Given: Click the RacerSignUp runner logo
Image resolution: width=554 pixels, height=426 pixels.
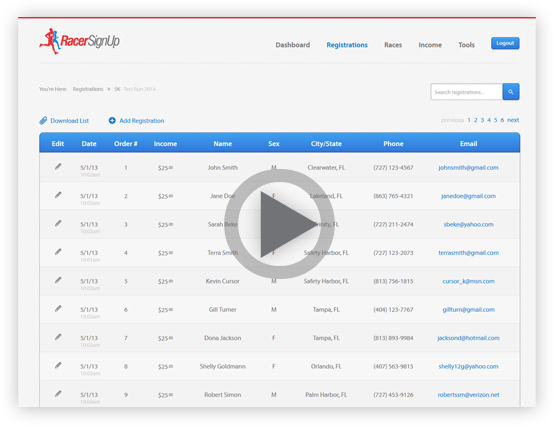Looking at the screenshot, I should tap(79, 41).
